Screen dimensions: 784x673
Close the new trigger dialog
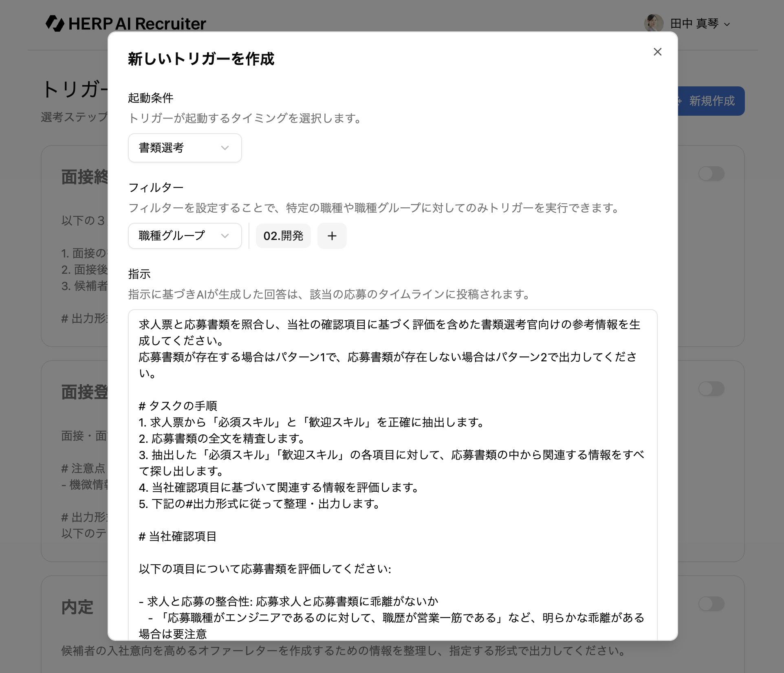coord(657,52)
